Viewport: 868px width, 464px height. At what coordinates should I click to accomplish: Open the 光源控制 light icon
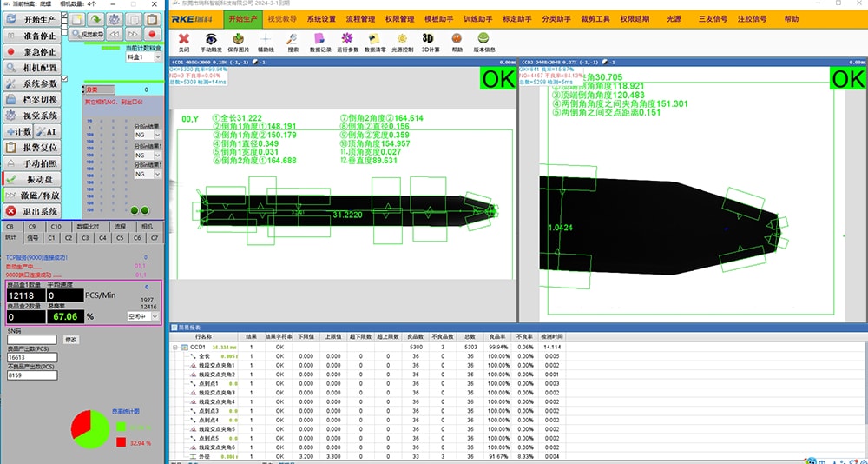tap(402, 41)
